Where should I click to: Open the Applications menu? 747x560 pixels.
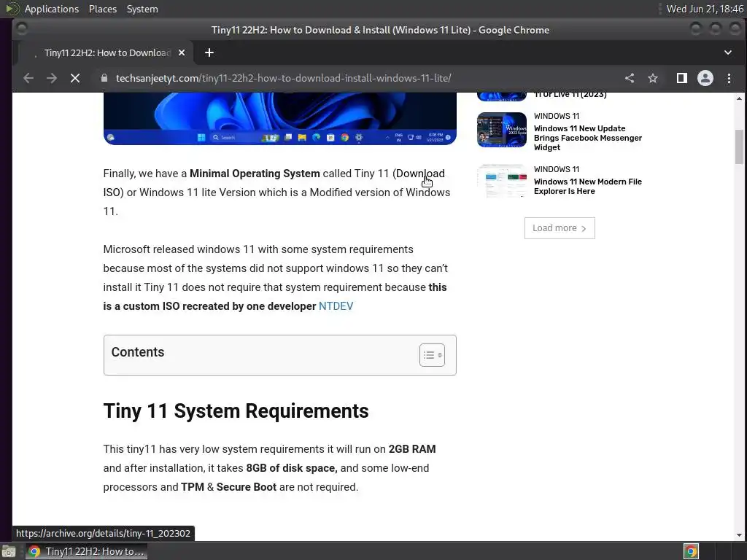click(52, 9)
